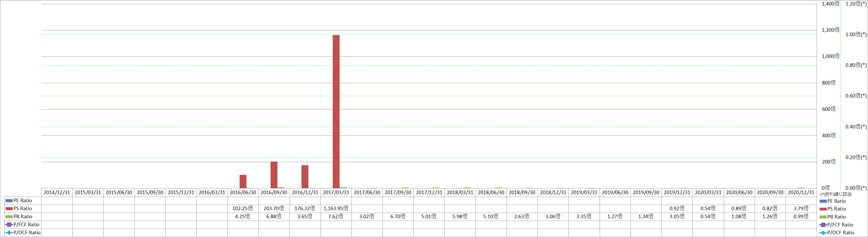Image resolution: width=868 pixels, height=237 pixels.
Task: Click the PS Ratio red legend swatch on left
Action: click(x=9, y=209)
